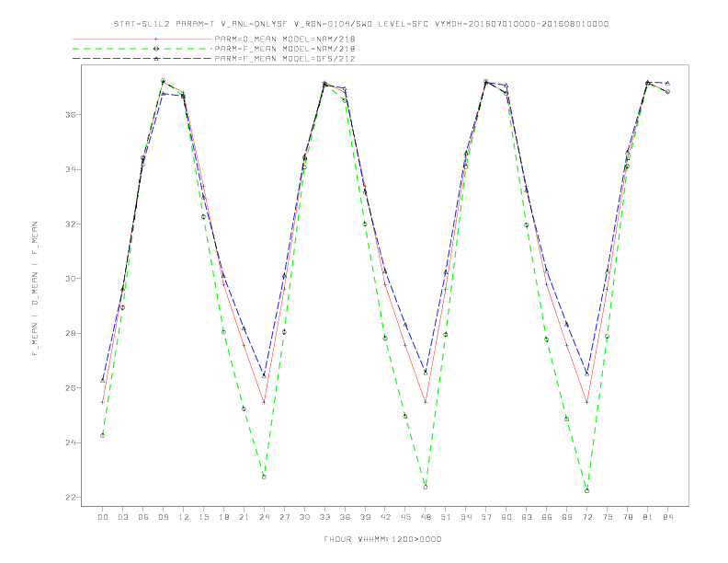Click blue GFS triangle marker at hour 00
The image size is (728, 563).
[x=103, y=381]
